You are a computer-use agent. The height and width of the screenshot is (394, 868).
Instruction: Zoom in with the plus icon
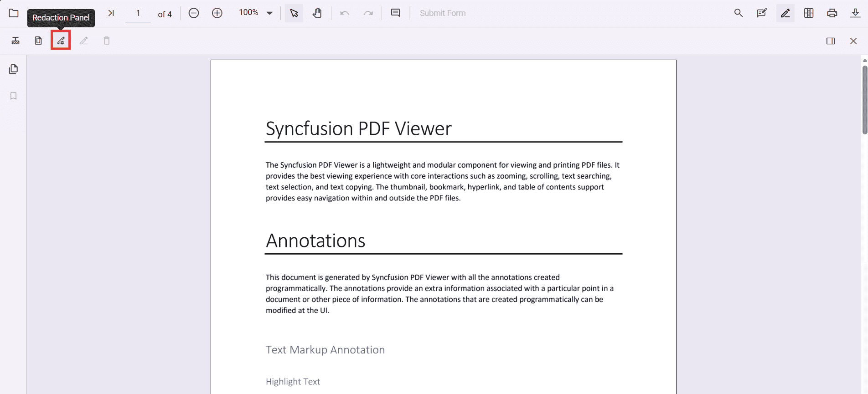pos(217,13)
